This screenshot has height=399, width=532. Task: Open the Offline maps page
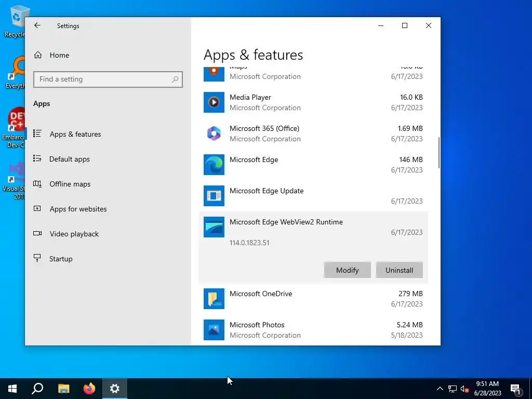pos(70,184)
